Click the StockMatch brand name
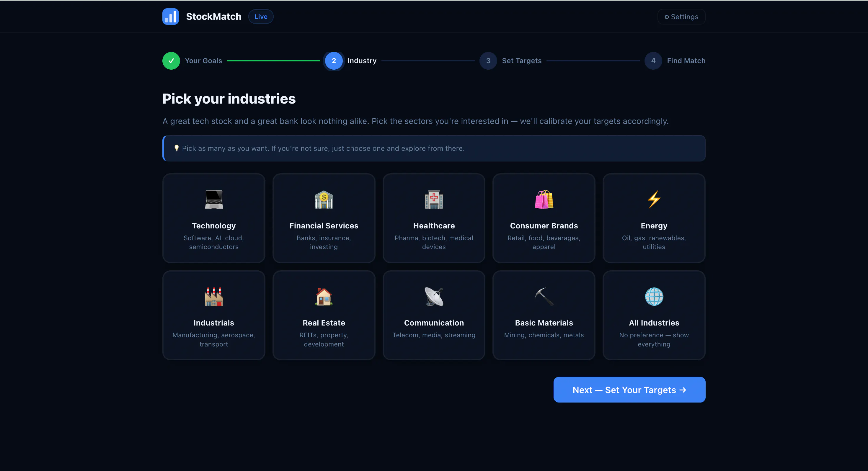 tap(214, 17)
